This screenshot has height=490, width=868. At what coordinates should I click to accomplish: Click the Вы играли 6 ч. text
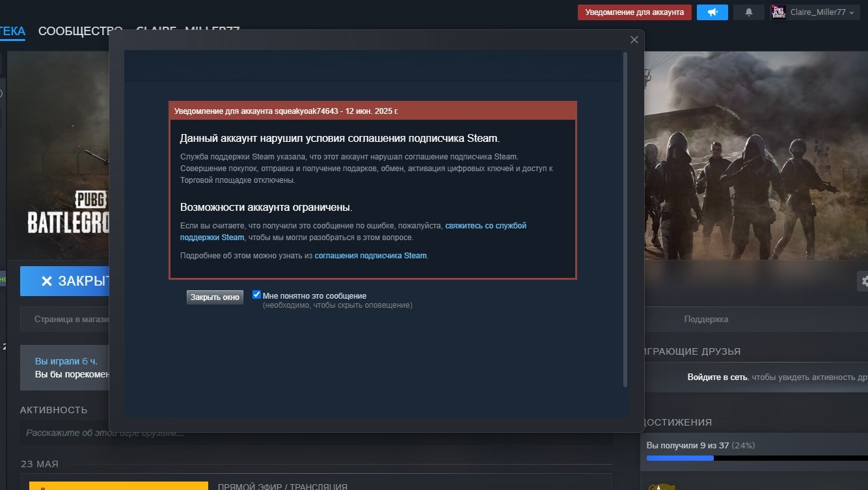pos(66,361)
